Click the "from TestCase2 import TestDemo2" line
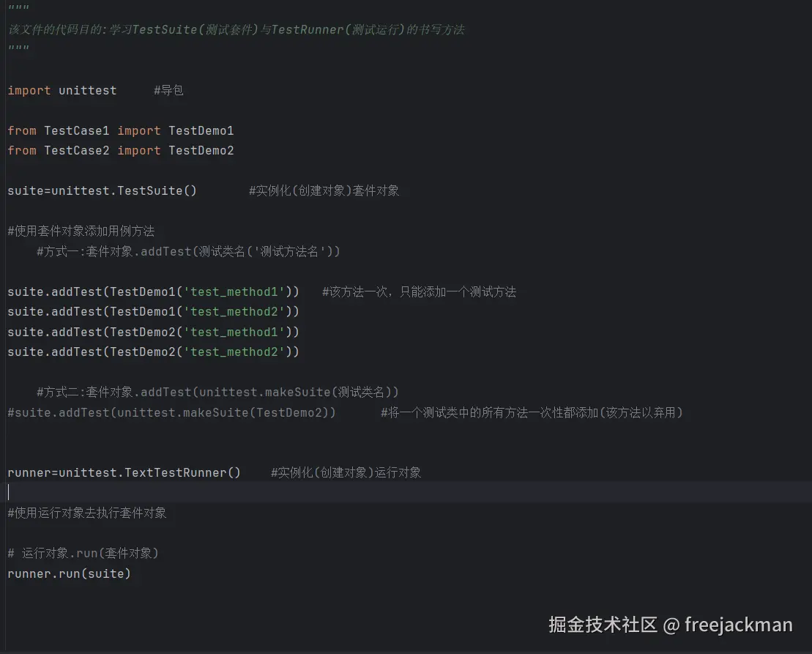 [x=121, y=151]
